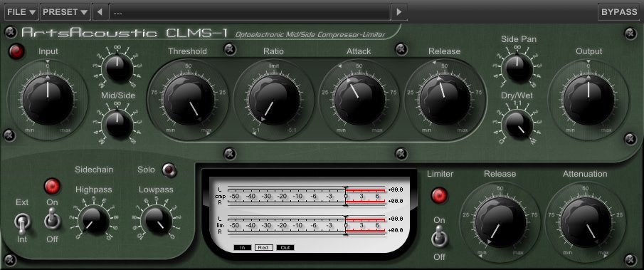Select the Out meter mode
Screen dimensions: 644x270
coord(285,247)
